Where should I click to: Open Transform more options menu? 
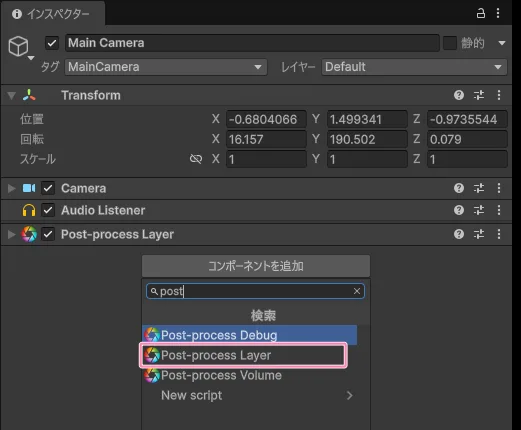499,95
